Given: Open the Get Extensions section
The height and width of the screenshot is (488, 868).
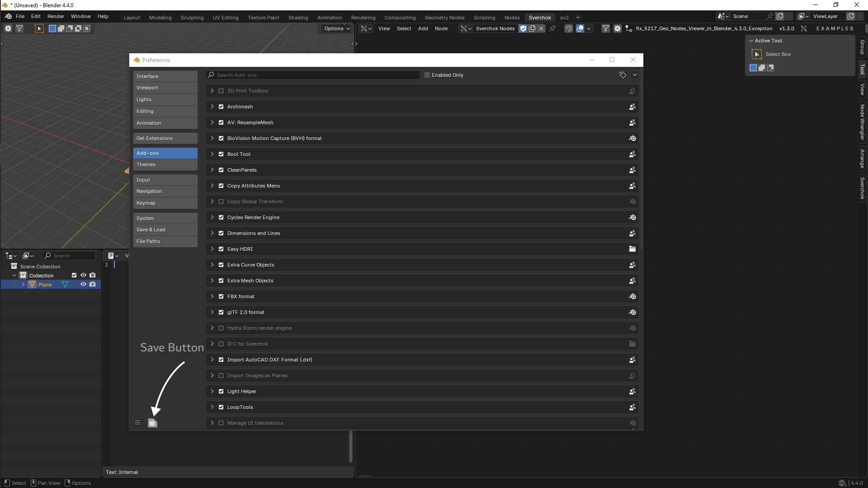Looking at the screenshot, I should point(165,138).
